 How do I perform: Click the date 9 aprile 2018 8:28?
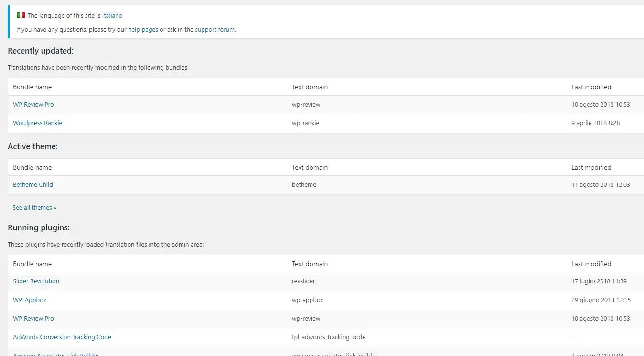click(x=596, y=123)
